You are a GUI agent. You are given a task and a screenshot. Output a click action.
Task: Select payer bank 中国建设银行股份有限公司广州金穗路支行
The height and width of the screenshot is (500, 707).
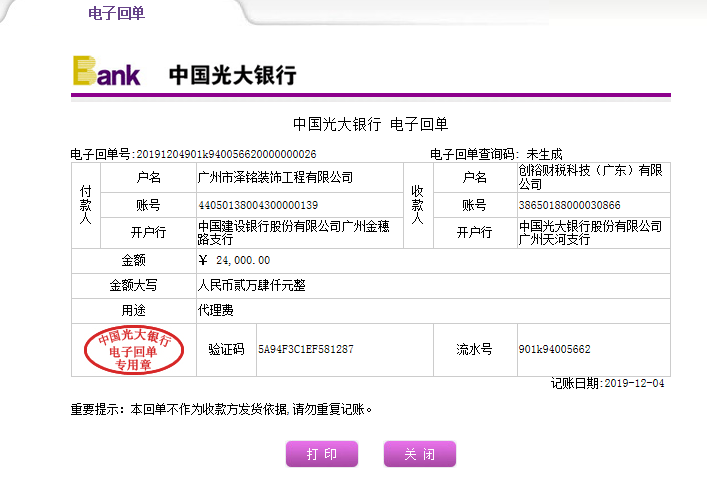[x=294, y=232]
